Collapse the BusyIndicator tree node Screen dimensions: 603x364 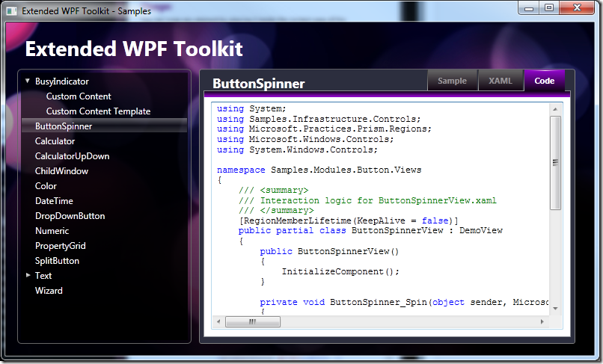tap(27, 81)
